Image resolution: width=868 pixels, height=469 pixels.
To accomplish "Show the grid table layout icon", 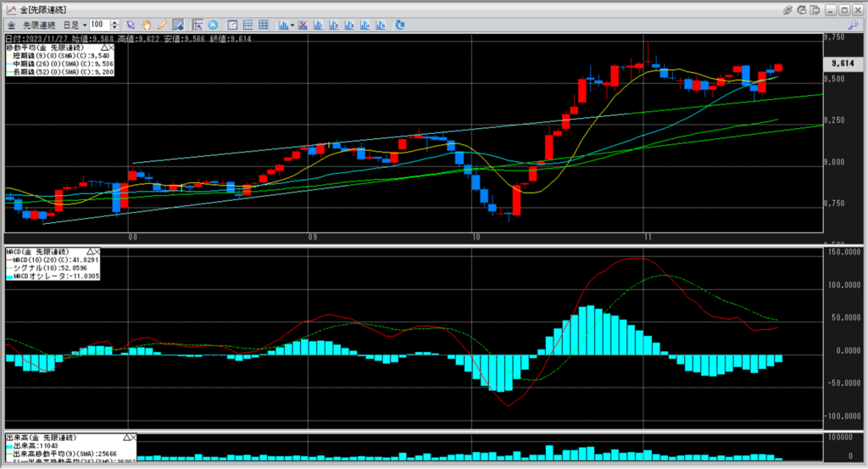I will click(264, 25).
